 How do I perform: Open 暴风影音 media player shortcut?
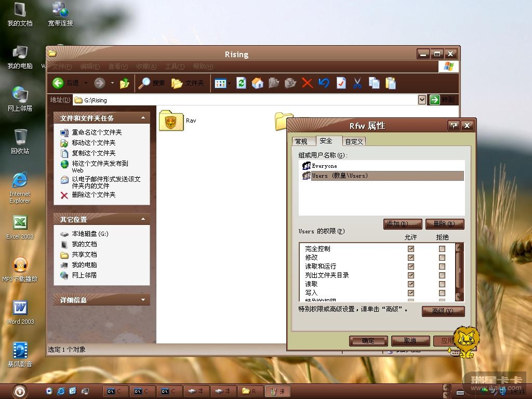[20, 354]
